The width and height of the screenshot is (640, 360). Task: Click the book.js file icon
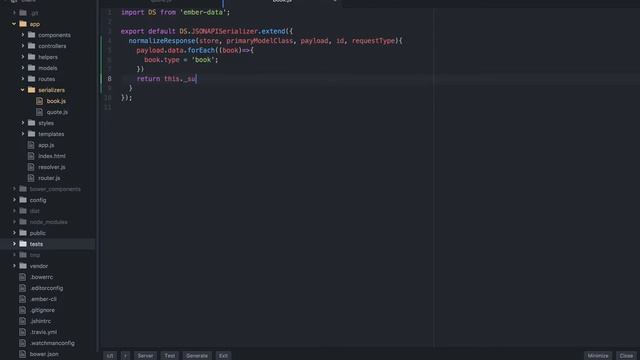(39, 101)
